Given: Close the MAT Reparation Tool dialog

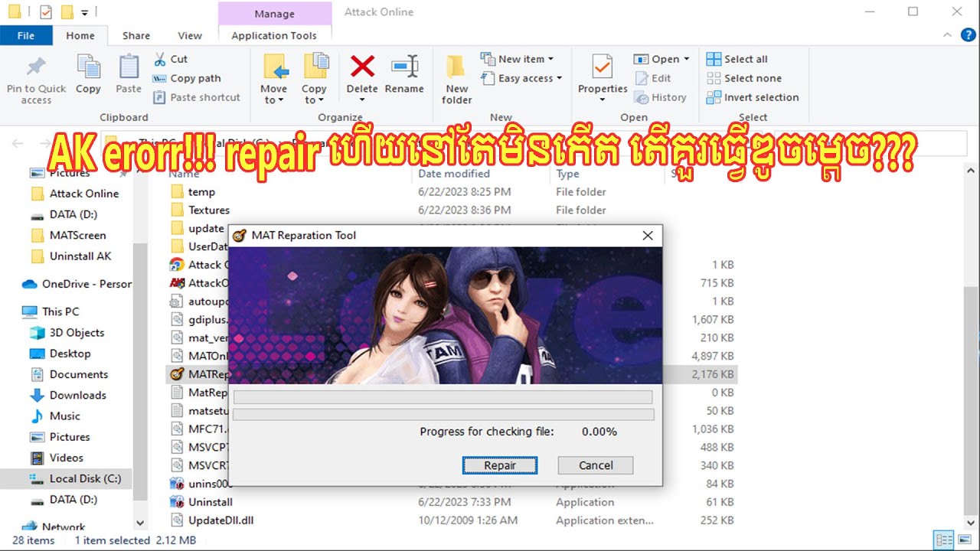Looking at the screenshot, I should tap(648, 236).
